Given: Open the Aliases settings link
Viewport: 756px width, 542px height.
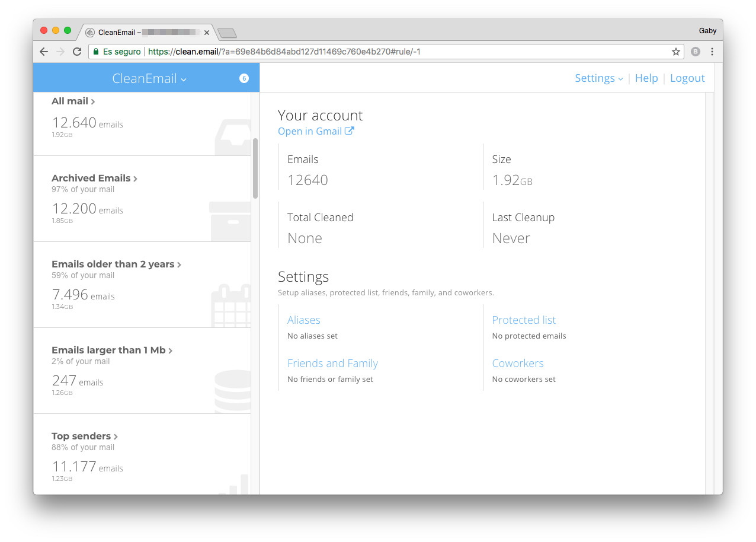Looking at the screenshot, I should [x=303, y=320].
